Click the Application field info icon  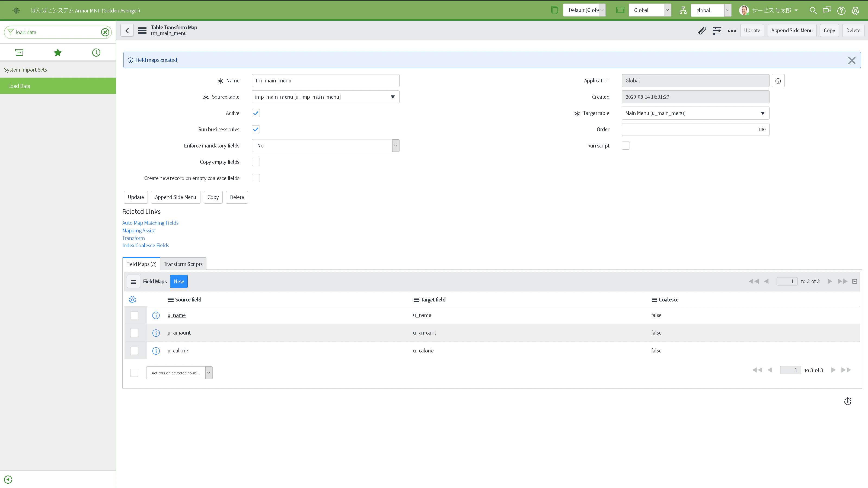click(778, 81)
